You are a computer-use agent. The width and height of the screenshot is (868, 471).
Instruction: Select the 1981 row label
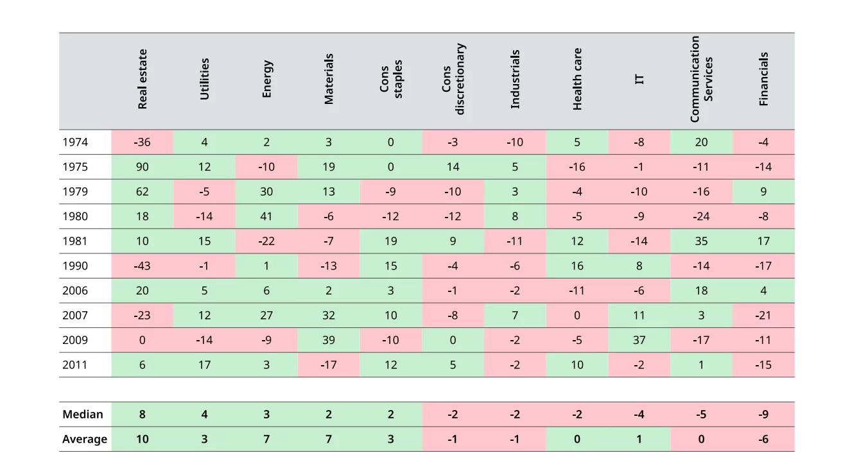coord(75,241)
